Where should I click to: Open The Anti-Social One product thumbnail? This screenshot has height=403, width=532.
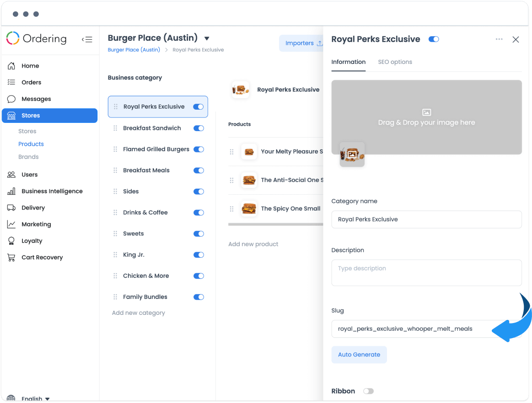(249, 180)
